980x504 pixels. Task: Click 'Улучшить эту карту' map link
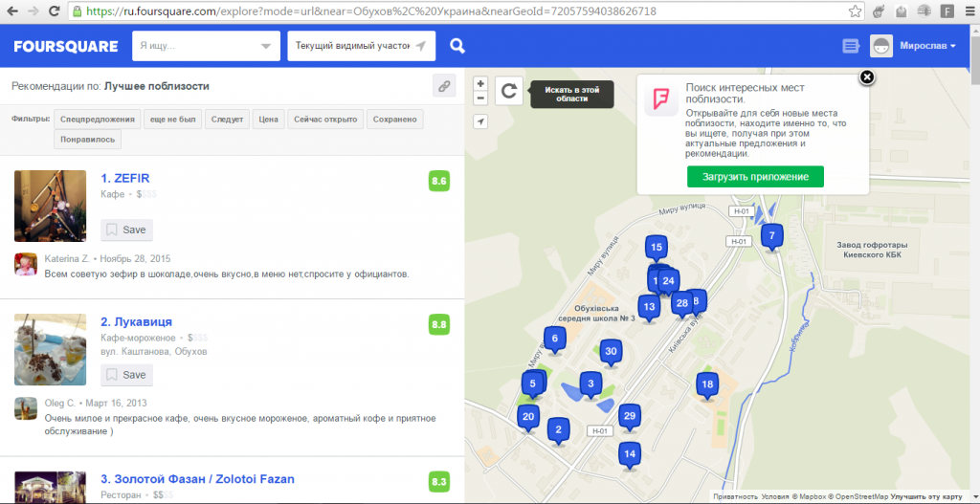[x=927, y=496]
